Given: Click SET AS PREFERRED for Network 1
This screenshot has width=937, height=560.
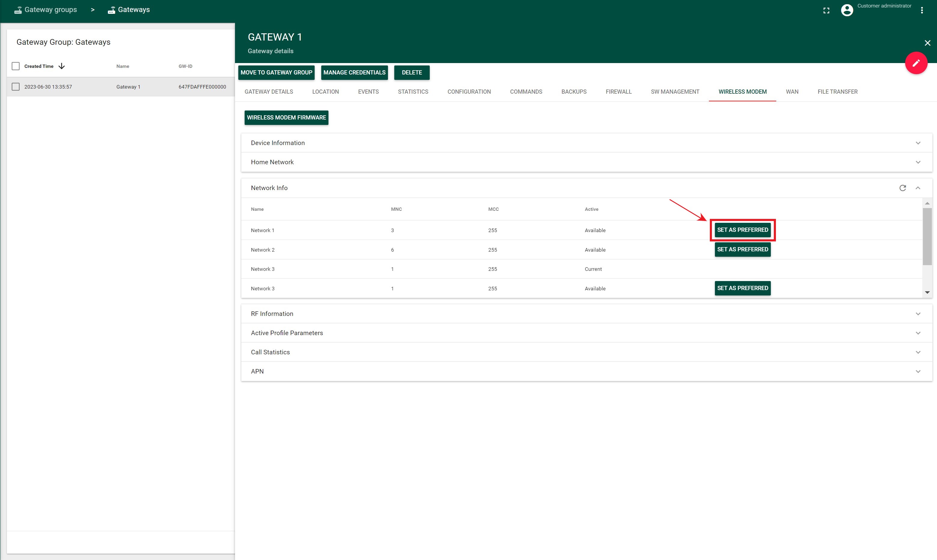Looking at the screenshot, I should pos(742,230).
